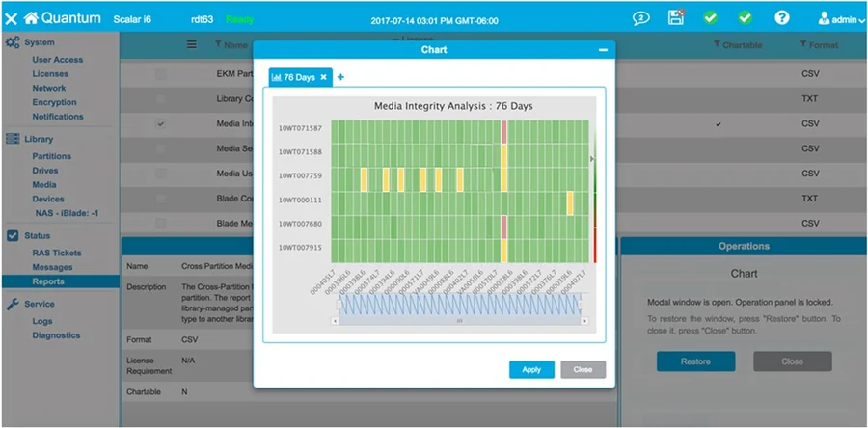Click the Library icon in sidebar
Viewport: 868px width, 428px height.
click(x=13, y=139)
